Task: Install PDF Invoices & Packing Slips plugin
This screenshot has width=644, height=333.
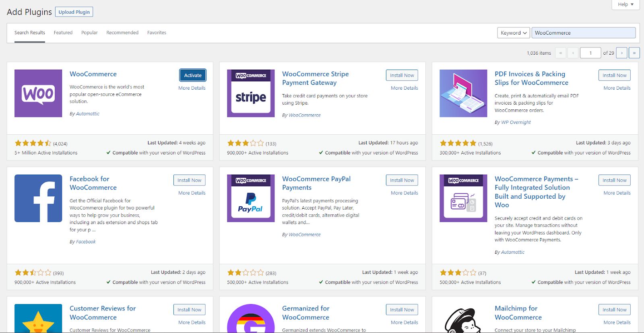Action: tap(614, 75)
